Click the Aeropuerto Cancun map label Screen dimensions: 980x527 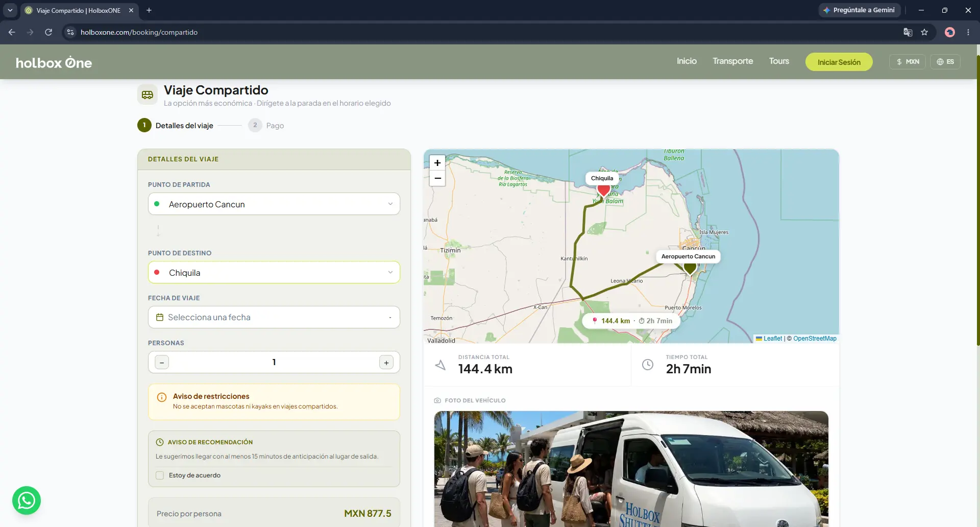[688, 256]
